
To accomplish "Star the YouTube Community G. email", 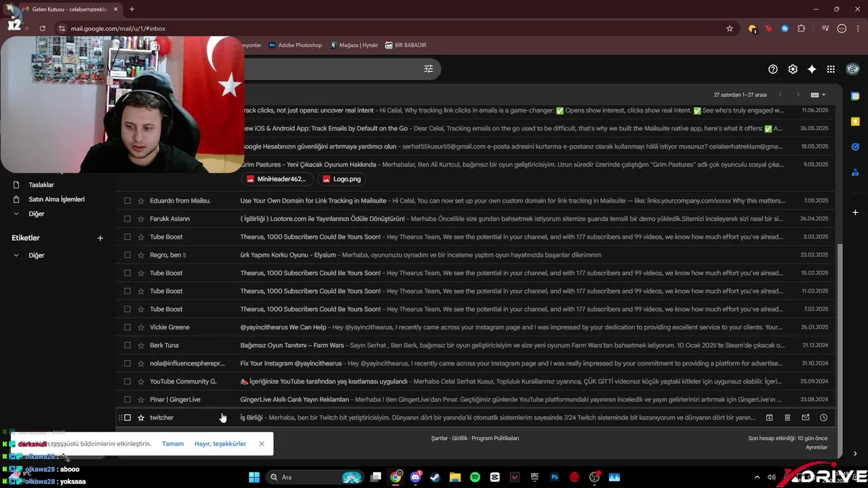I will coord(141,382).
